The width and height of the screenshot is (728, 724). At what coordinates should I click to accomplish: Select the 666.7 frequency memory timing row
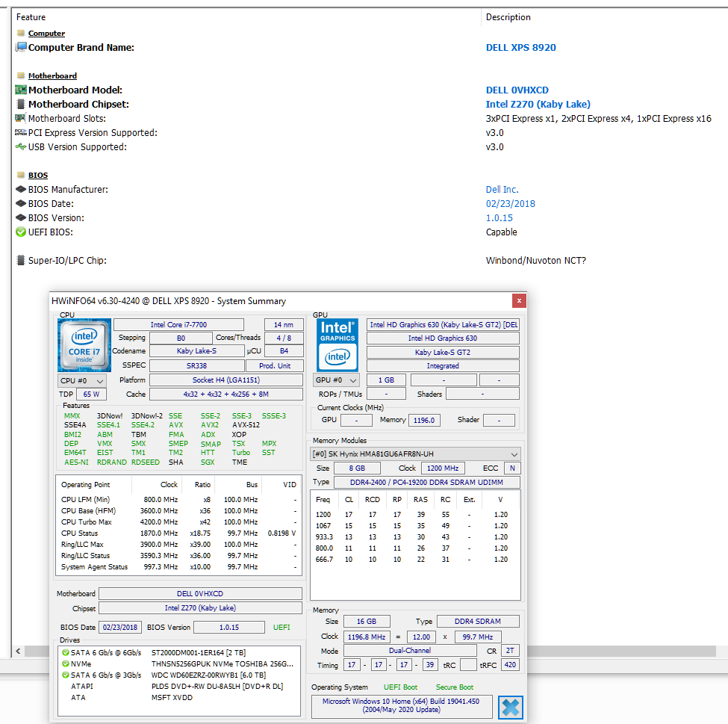pos(414,559)
